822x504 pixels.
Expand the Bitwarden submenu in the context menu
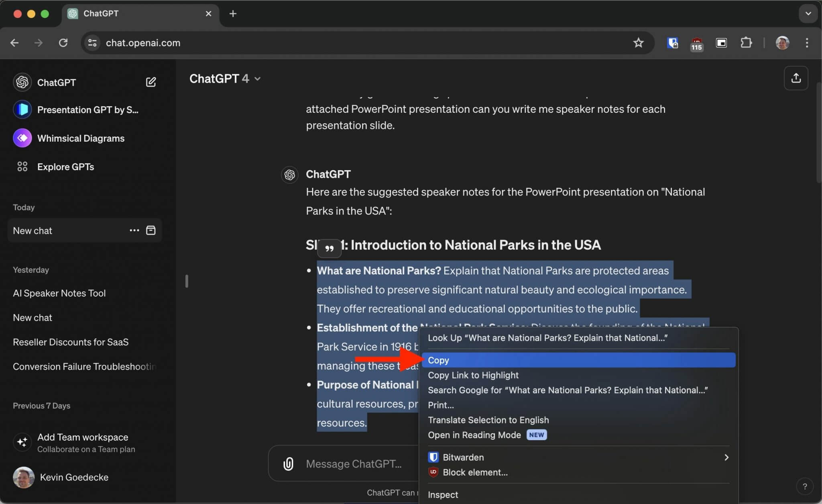point(726,457)
